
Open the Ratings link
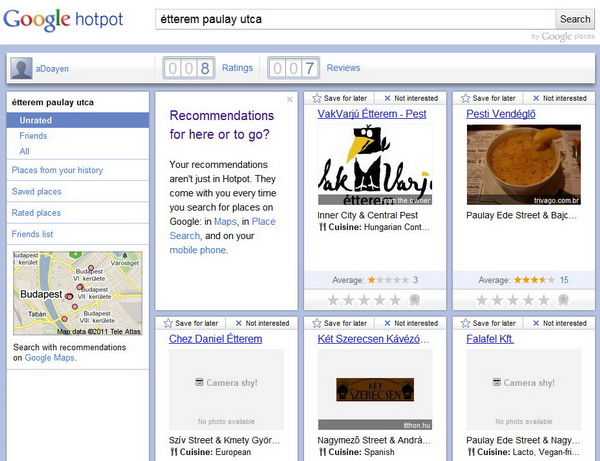click(237, 68)
